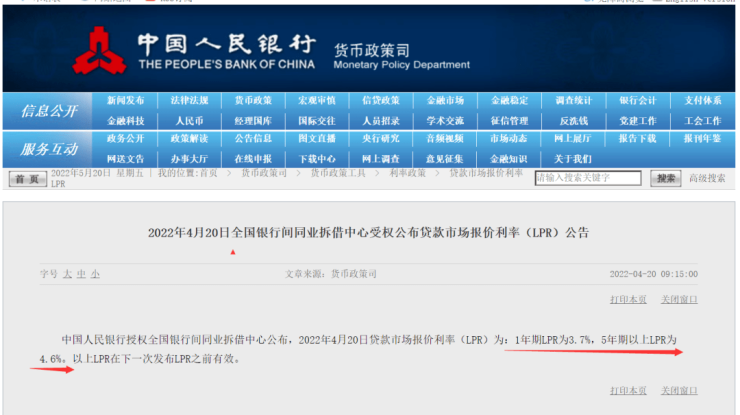Image resolution: width=740 pixels, height=415 pixels.
Task: Open 人民币 menu item
Action: click(x=189, y=121)
